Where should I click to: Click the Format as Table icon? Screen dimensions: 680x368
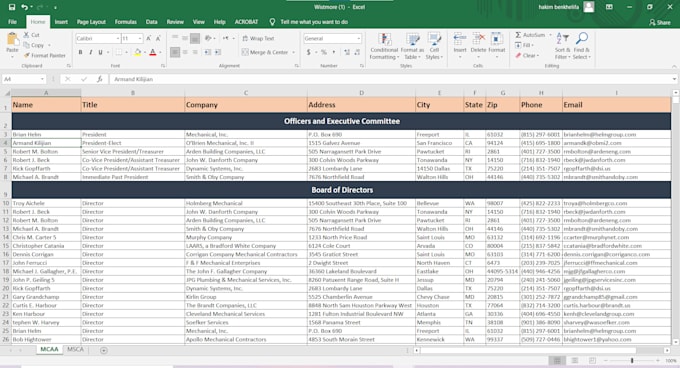click(412, 39)
